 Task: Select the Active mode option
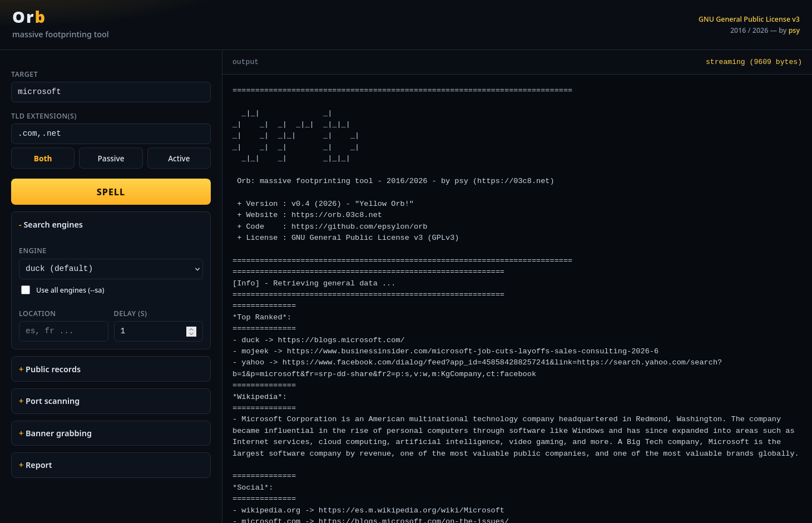[179, 159]
